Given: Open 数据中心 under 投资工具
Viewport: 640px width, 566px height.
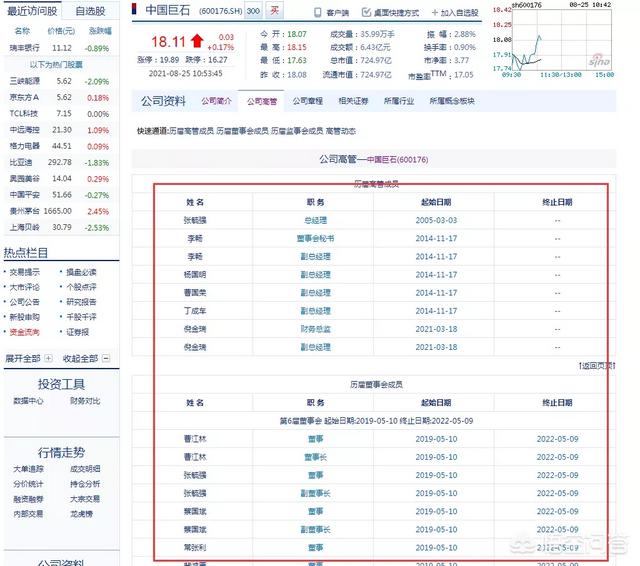Looking at the screenshot, I should 28,401.
